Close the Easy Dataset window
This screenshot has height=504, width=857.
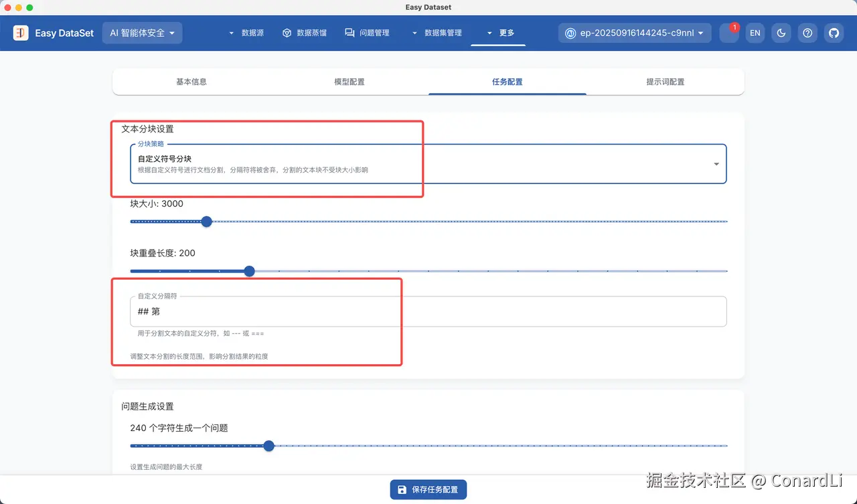(8, 7)
